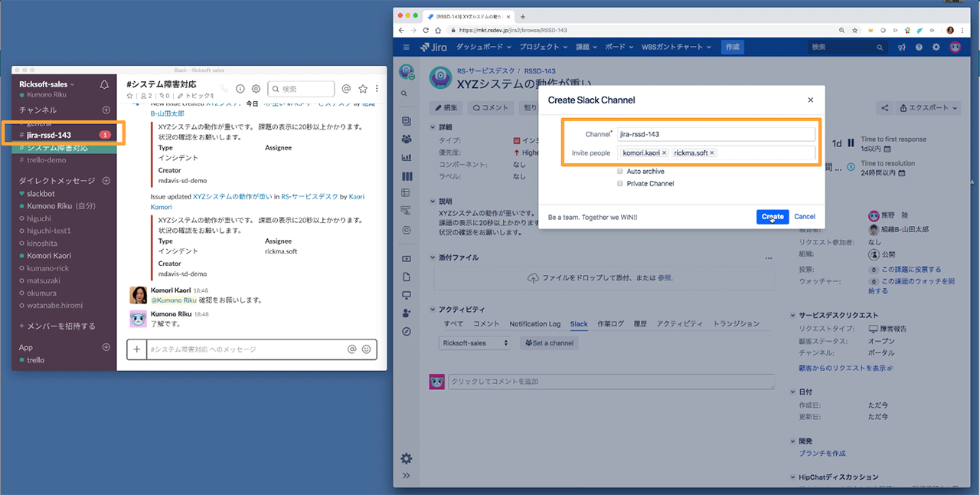Open プロジェクト dropdown in Jira
Image resolution: width=980 pixels, height=495 pixels.
point(544,47)
